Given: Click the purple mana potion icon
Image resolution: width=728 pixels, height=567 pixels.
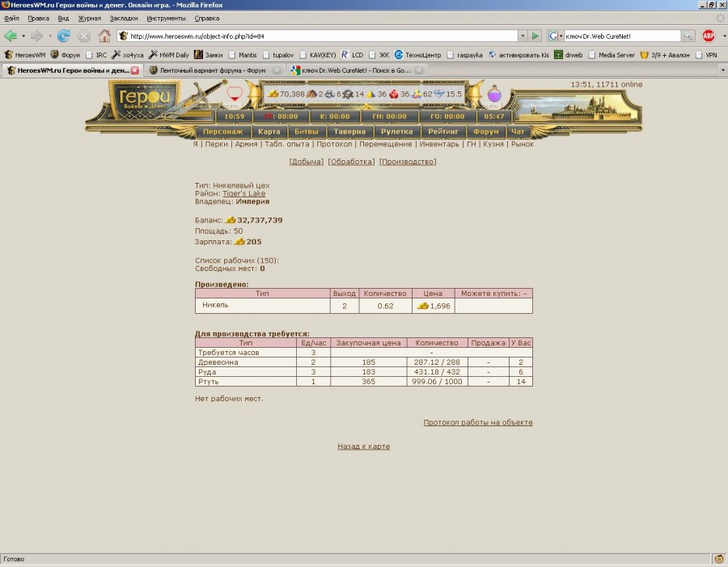Looking at the screenshot, I should pyautogui.click(x=493, y=95).
